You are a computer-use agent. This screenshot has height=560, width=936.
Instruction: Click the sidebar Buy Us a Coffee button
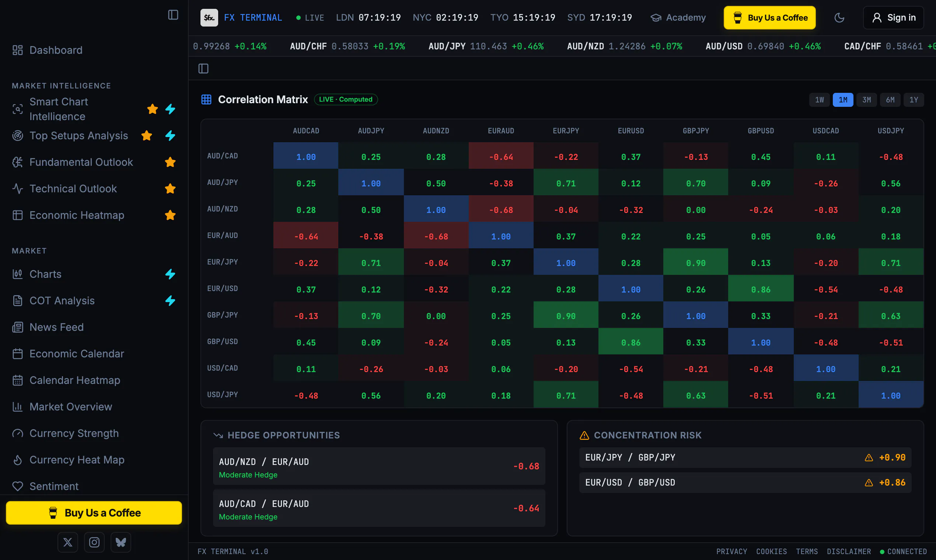[x=94, y=513]
